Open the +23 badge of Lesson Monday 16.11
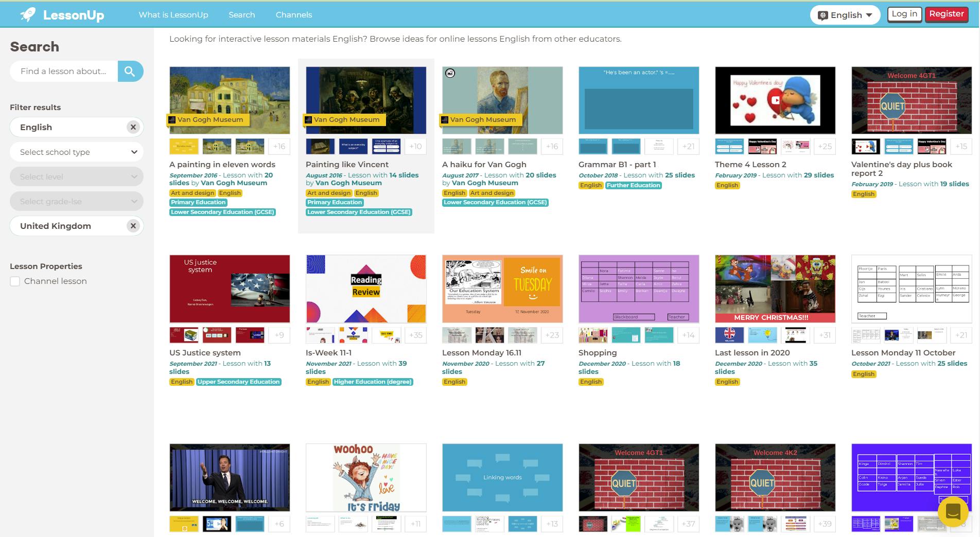The image size is (980, 537). coord(552,335)
